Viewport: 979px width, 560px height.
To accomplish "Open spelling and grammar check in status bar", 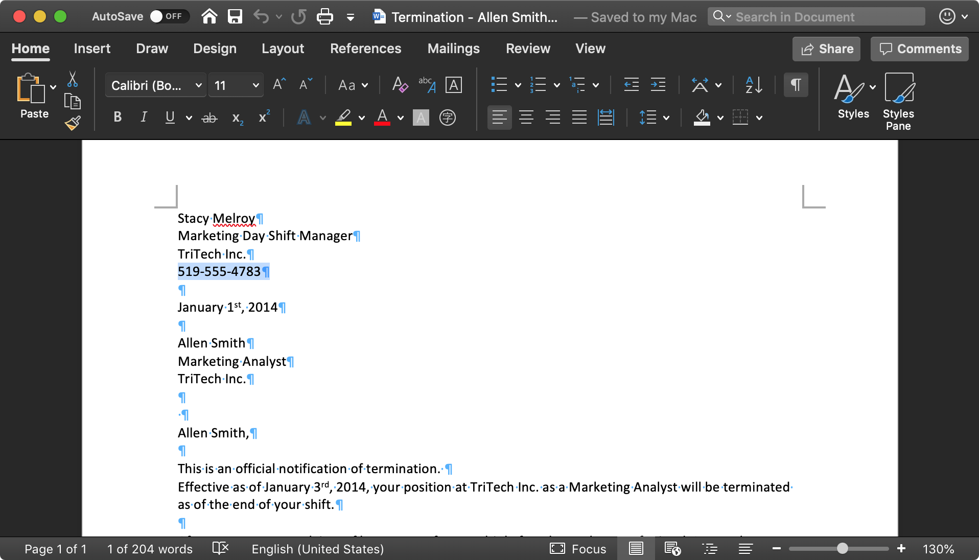I will 220,549.
